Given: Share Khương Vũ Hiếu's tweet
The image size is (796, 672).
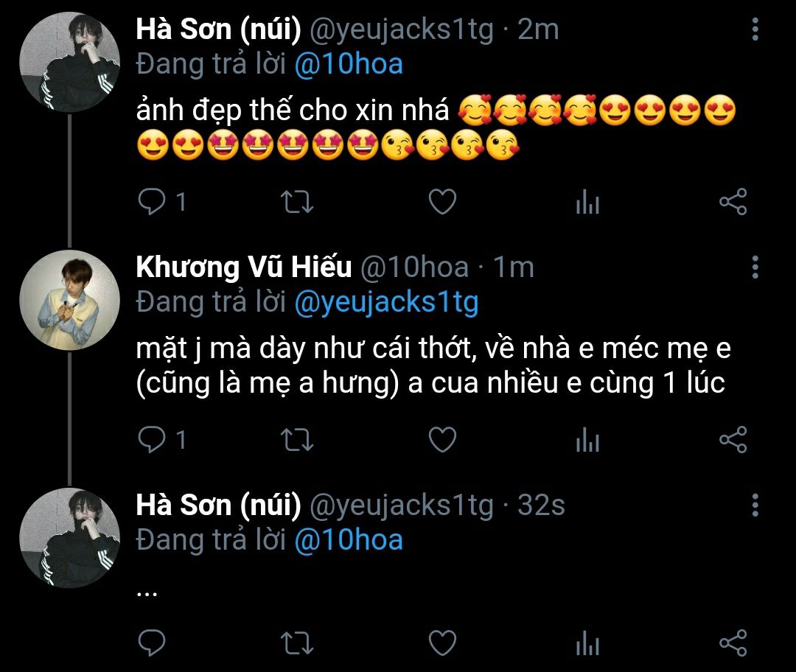Looking at the screenshot, I should coord(733,440).
